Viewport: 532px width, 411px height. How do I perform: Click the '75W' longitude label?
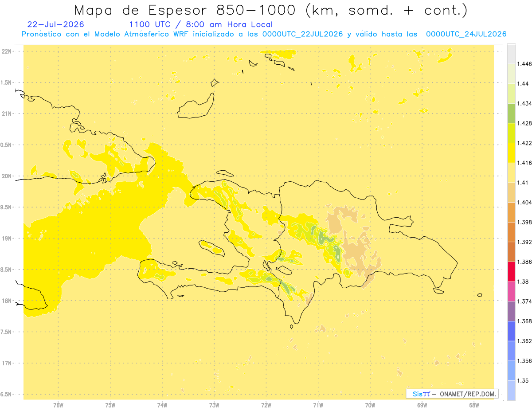point(110,405)
